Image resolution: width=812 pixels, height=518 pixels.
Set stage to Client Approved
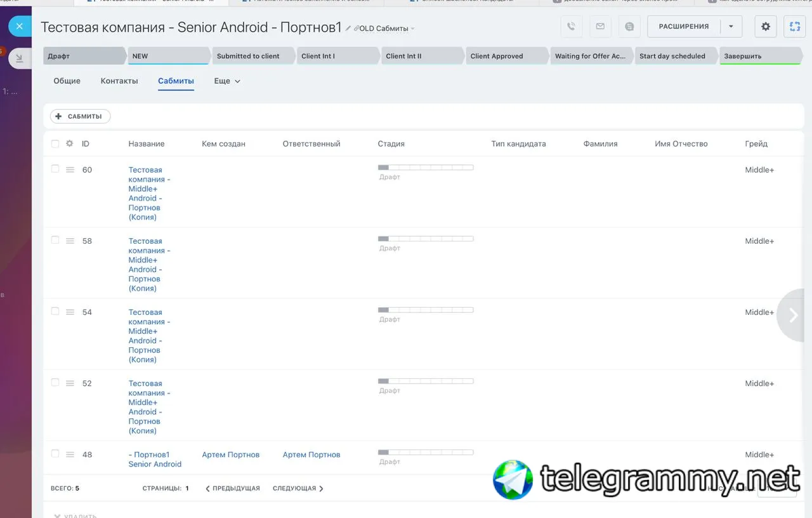[507, 56]
